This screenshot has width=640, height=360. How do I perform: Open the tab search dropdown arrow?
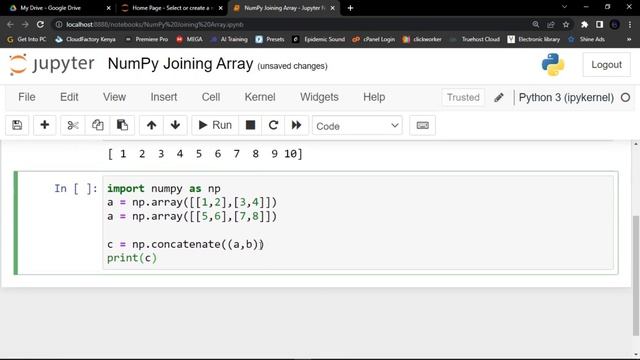coord(564,7)
